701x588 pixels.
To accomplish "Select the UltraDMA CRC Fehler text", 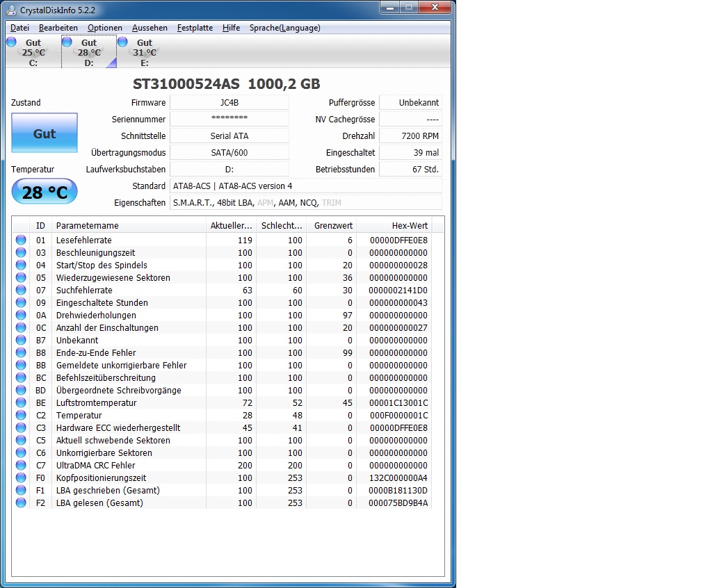I will coord(95,465).
